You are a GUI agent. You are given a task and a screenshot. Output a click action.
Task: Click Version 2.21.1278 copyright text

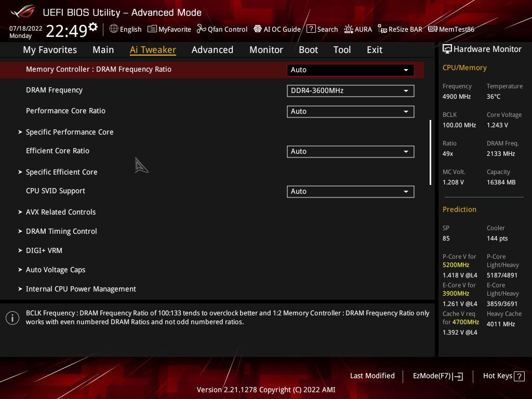tap(266, 390)
